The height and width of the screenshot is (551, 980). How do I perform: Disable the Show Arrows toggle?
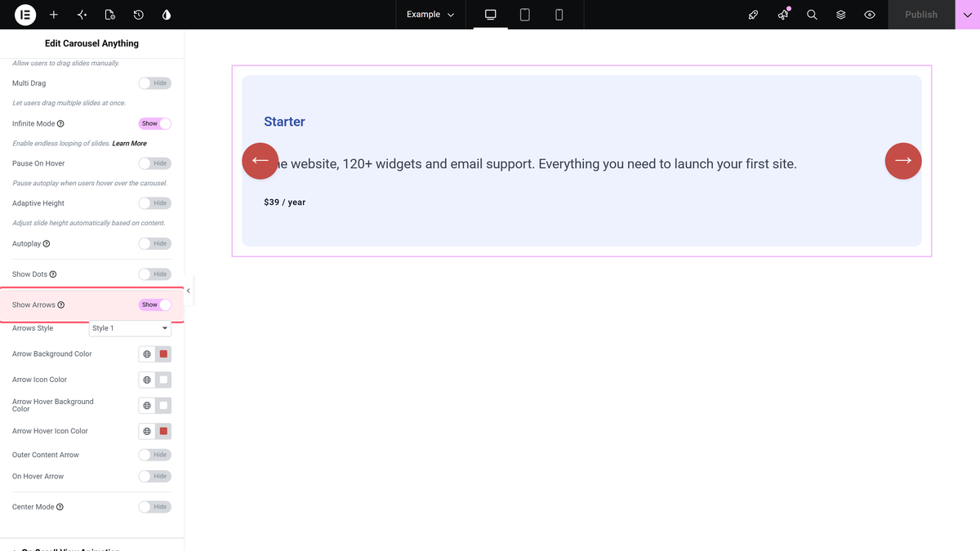click(154, 304)
